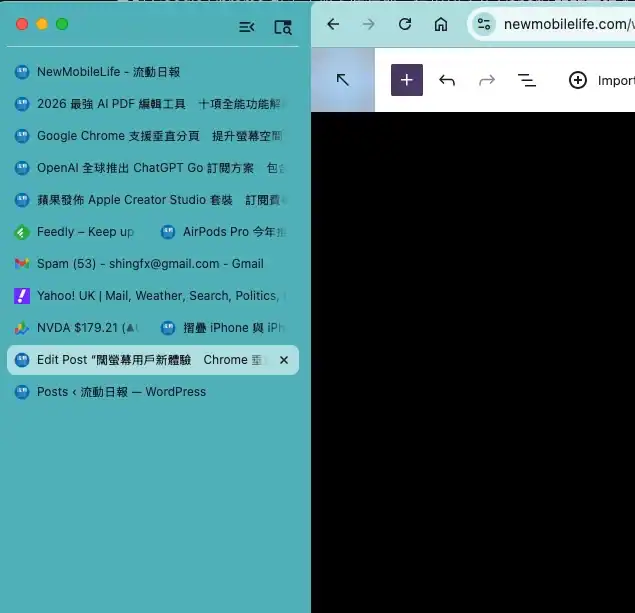The height and width of the screenshot is (613, 635).
Task: Switch to NewMobileLife - 流動日報 tab
Action: 153,72
